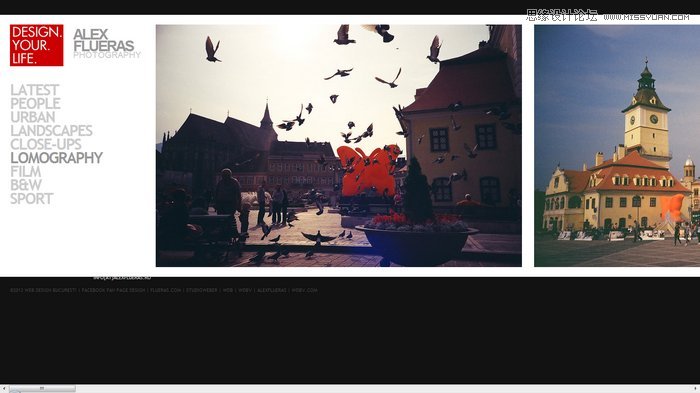Open Alexflueras footer link
700x393 pixels.
(271, 290)
